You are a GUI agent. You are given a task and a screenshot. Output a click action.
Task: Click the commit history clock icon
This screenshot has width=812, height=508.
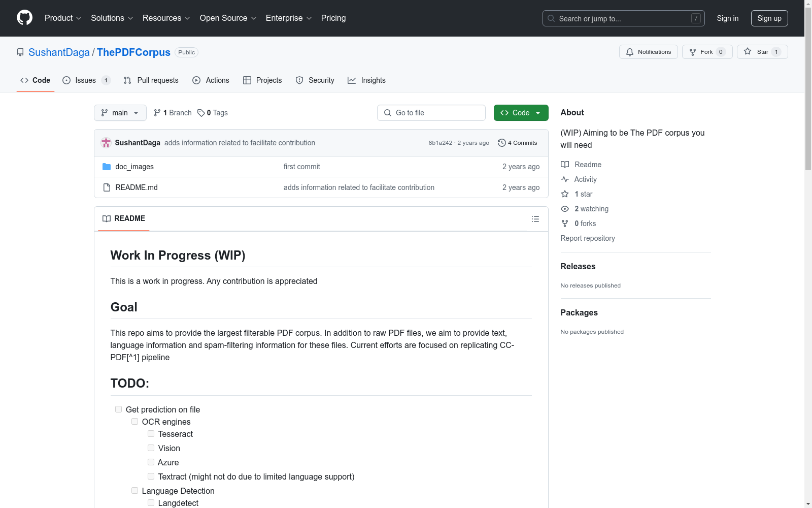502,143
